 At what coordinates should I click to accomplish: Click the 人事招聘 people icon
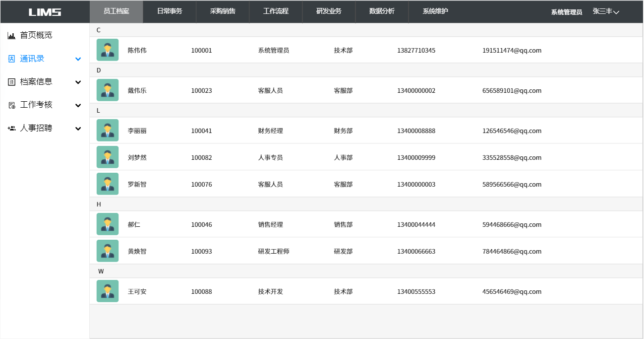pyautogui.click(x=11, y=128)
